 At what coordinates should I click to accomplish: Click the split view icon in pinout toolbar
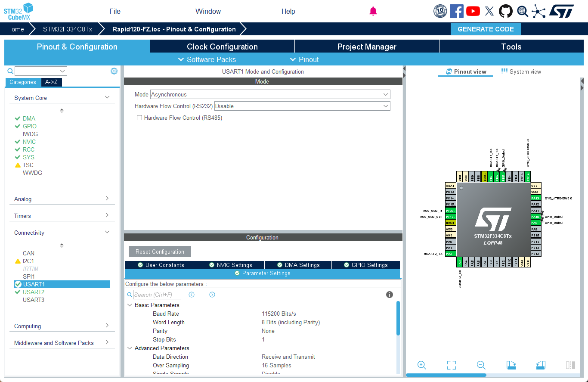coord(570,365)
